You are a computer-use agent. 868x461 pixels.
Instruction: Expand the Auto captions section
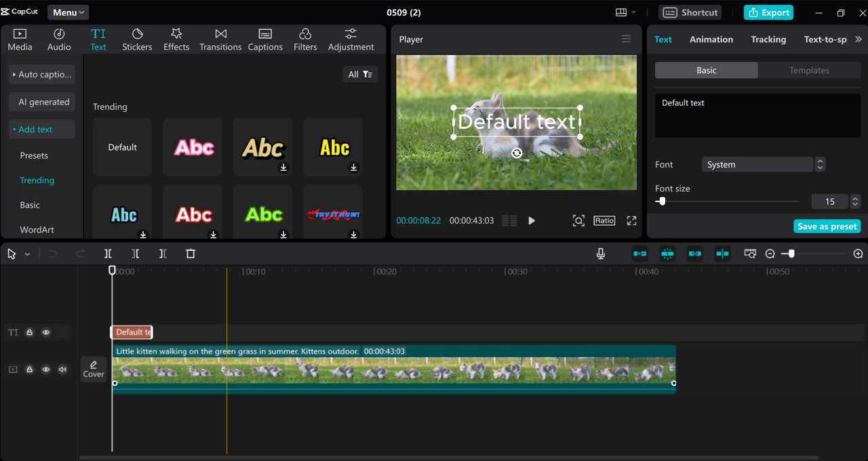pos(42,75)
